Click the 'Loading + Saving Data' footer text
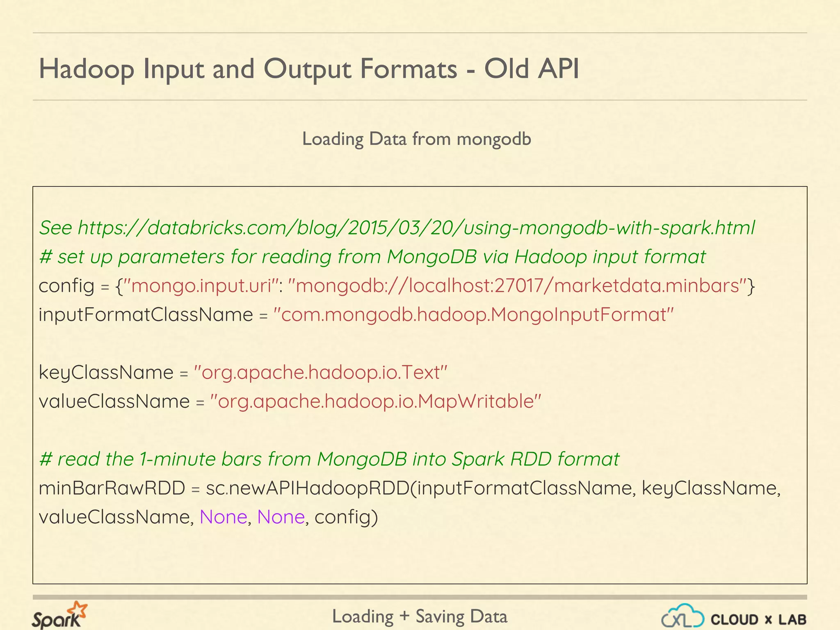 coord(420,616)
